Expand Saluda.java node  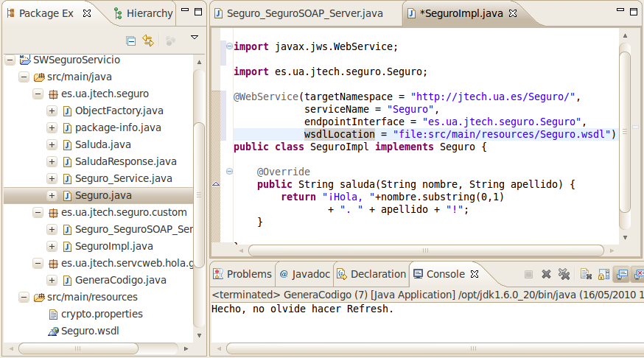[52, 144]
